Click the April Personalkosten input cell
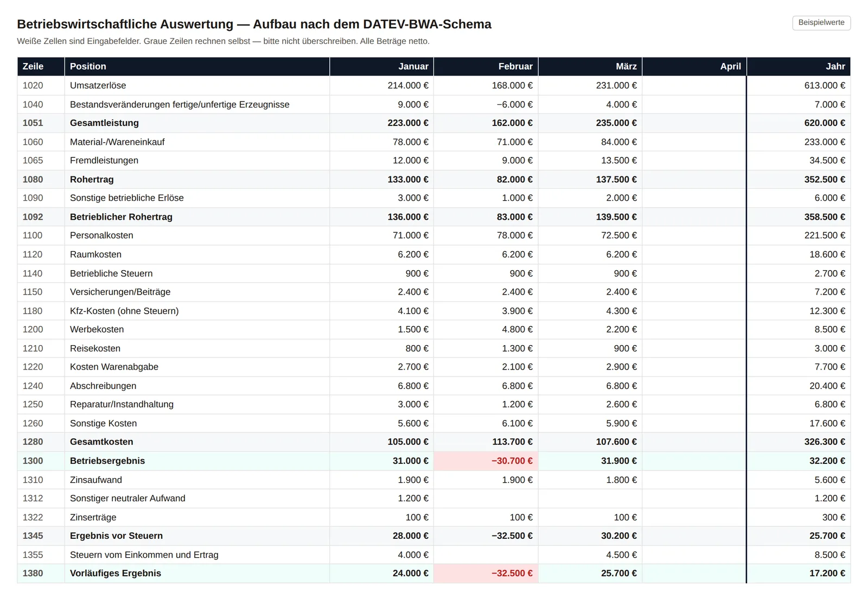Screen dimensions: 868x599 (694, 235)
